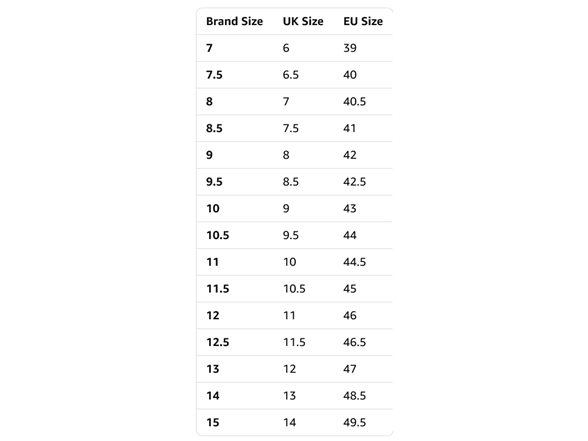The width and height of the screenshot is (588, 441).
Task: Click EU size 48.5 value
Action: pos(354,396)
